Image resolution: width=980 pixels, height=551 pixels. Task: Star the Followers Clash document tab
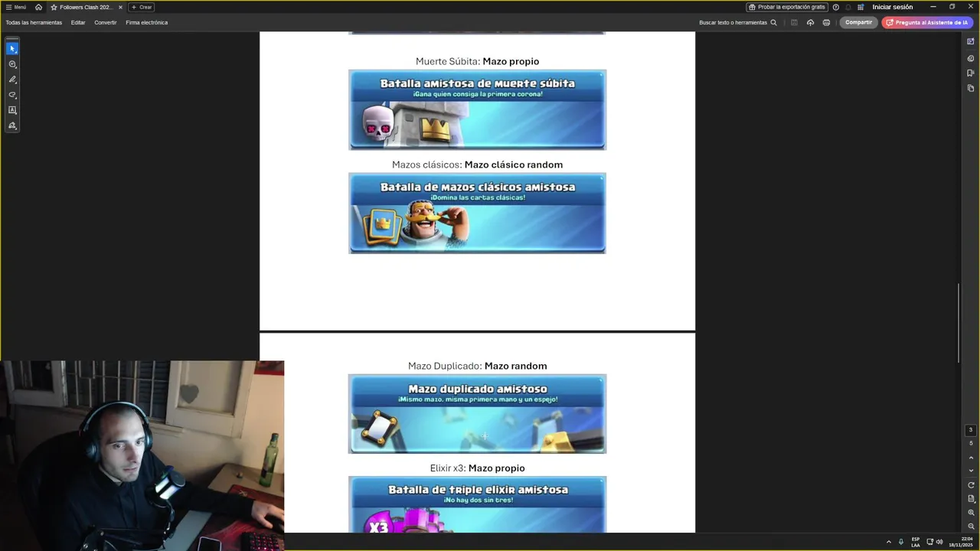tap(54, 7)
